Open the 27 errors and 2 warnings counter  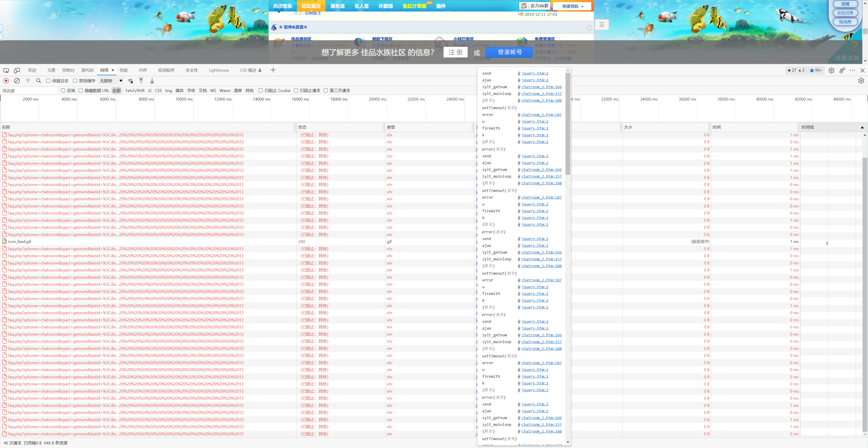point(796,70)
